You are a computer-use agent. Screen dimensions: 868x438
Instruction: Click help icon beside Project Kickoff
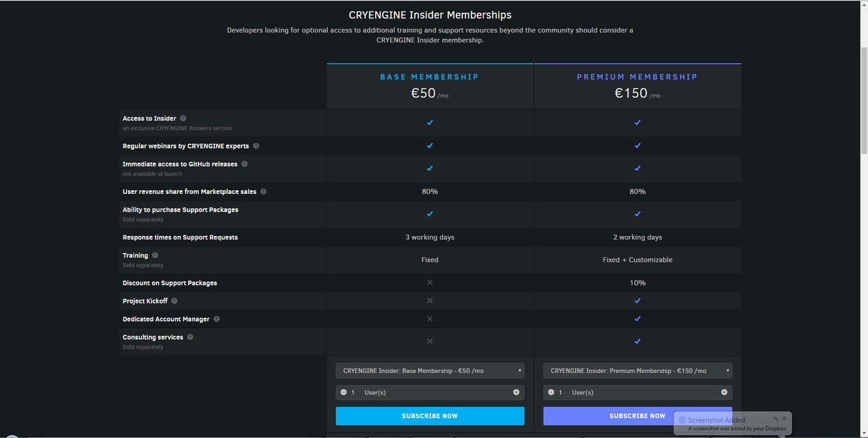click(x=174, y=301)
